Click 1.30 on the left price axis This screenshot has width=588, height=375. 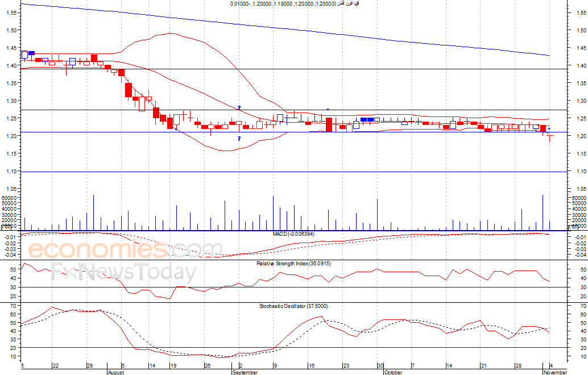(x=12, y=101)
